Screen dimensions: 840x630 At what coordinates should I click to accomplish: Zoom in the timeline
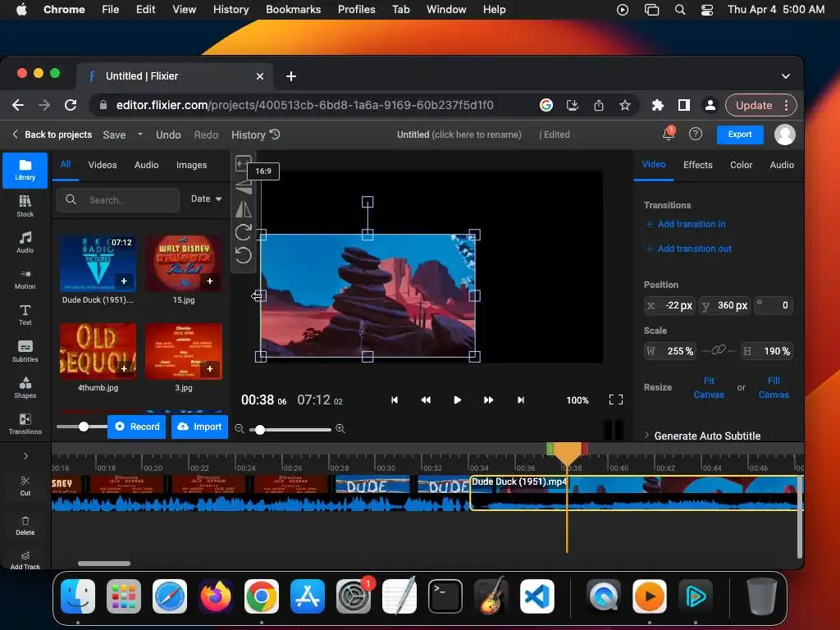340,428
